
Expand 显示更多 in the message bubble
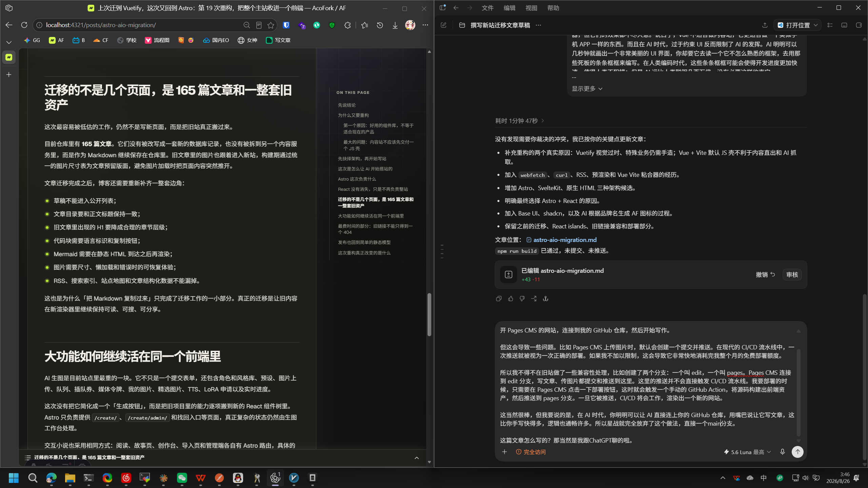coord(587,89)
